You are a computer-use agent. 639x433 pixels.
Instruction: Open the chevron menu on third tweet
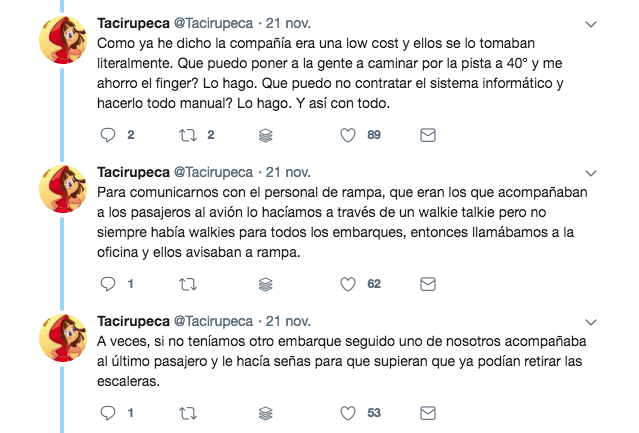point(591,323)
